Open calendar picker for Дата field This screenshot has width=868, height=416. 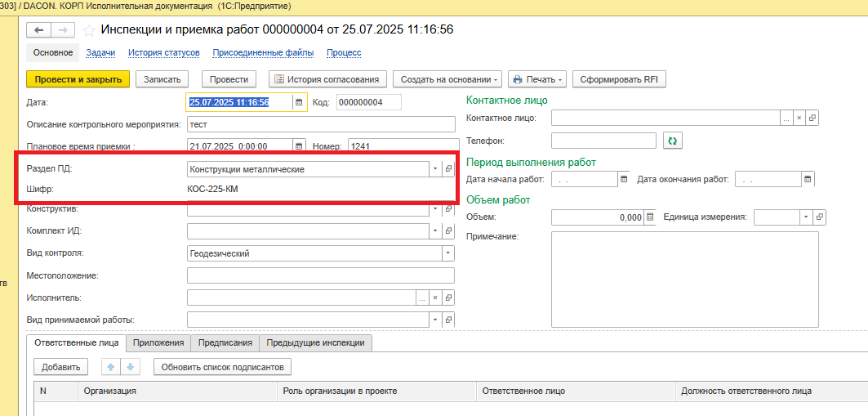tap(299, 102)
